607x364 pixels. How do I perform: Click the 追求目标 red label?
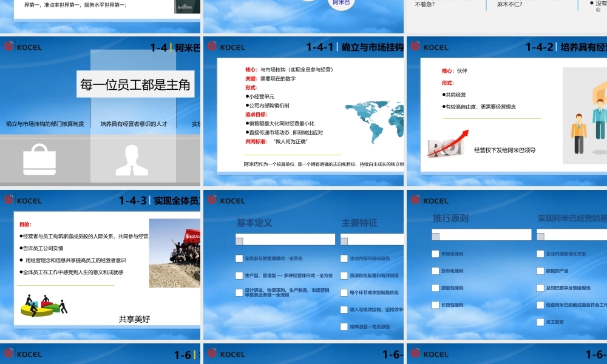coord(256,115)
